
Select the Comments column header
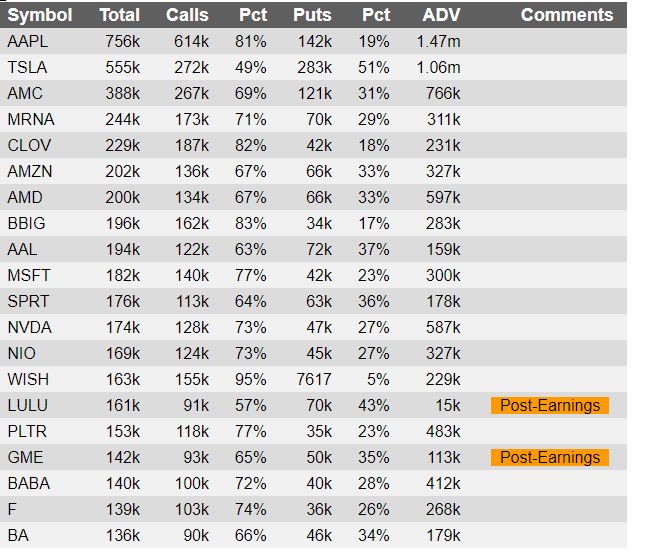[567, 15]
